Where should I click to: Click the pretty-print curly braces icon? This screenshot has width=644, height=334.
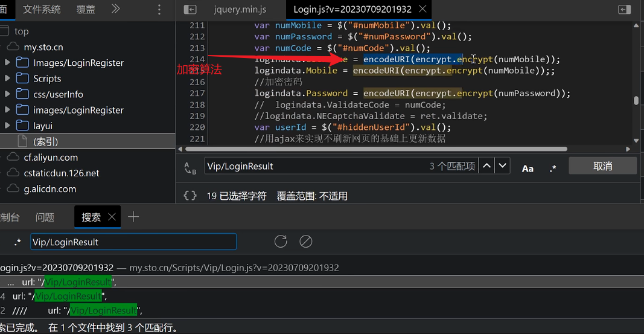[x=190, y=196]
